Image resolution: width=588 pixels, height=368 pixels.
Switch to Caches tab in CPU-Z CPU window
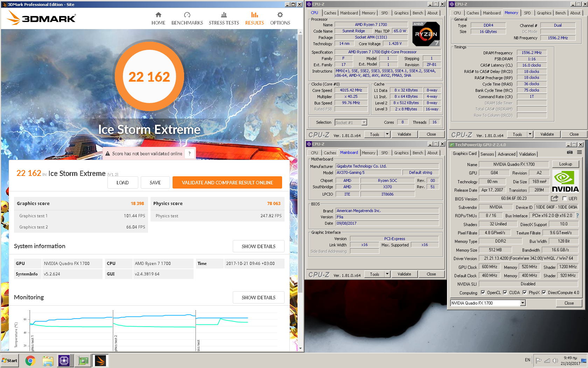[x=330, y=13]
